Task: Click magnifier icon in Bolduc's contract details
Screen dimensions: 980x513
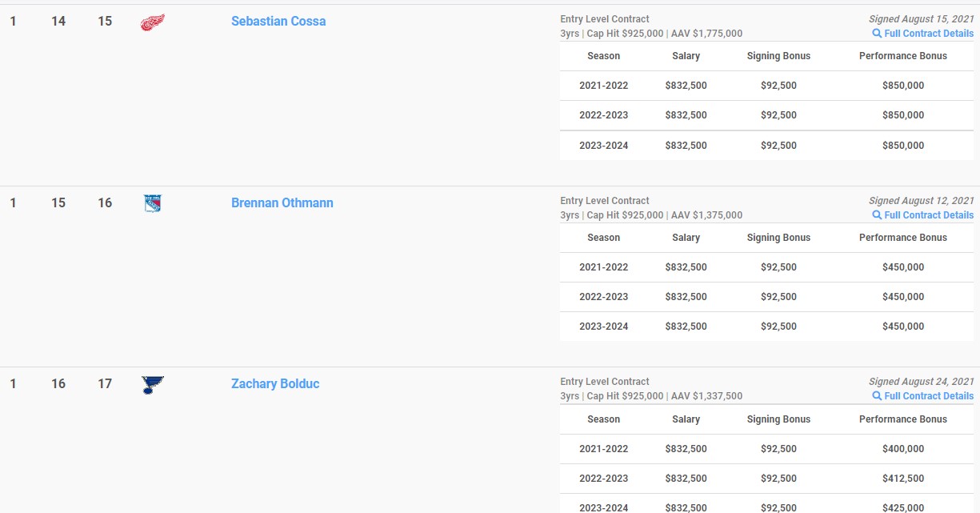Action: pyautogui.click(x=877, y=396)
